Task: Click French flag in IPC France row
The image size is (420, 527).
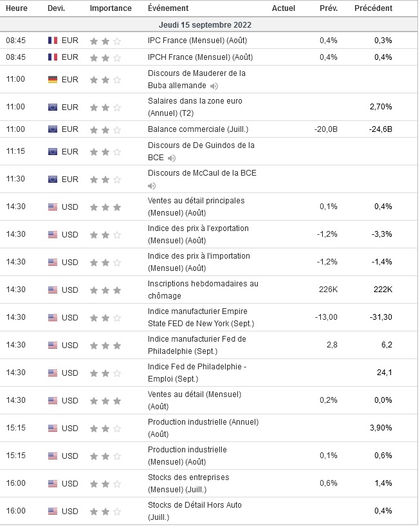Action: (x=53, y=41)
